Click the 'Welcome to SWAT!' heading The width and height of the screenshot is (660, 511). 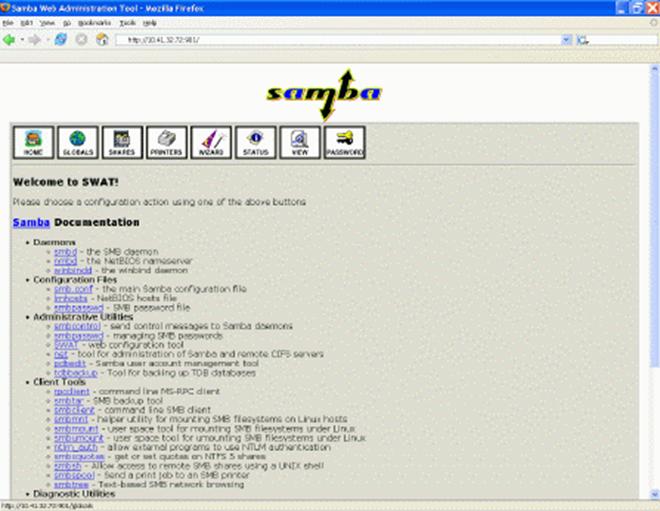click(66, 182)
